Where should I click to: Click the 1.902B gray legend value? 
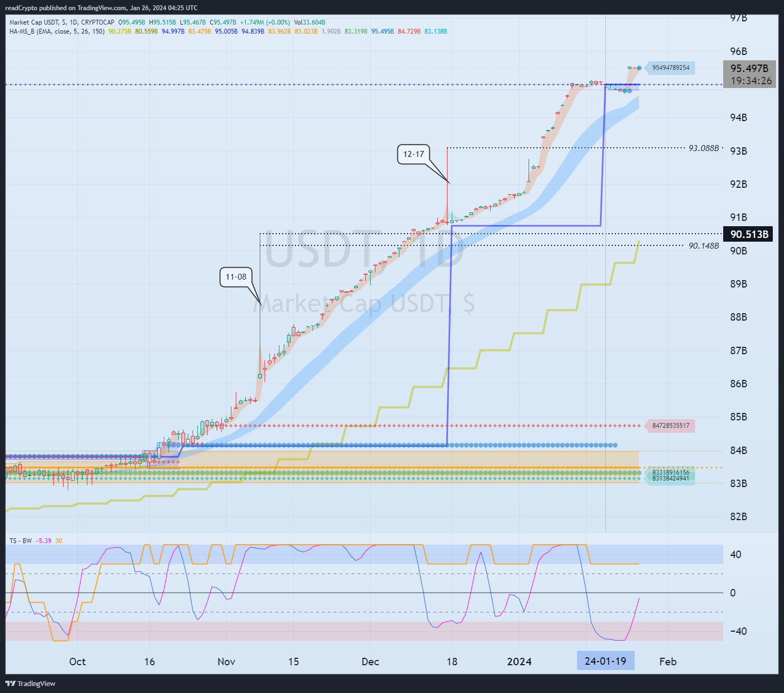(x=331, y=31)
